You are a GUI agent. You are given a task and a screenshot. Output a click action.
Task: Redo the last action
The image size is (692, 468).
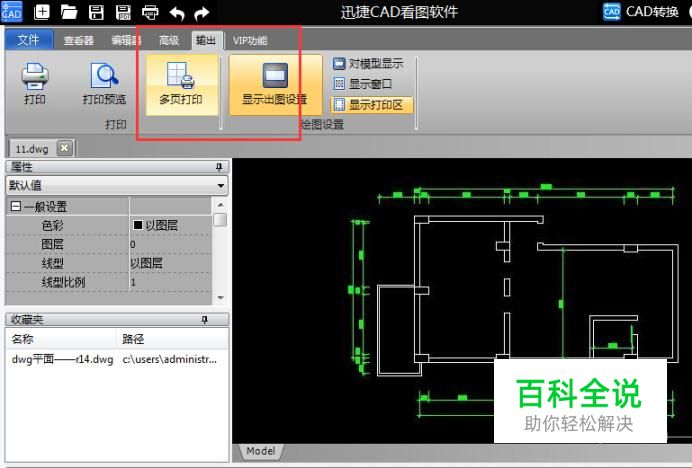201,13
